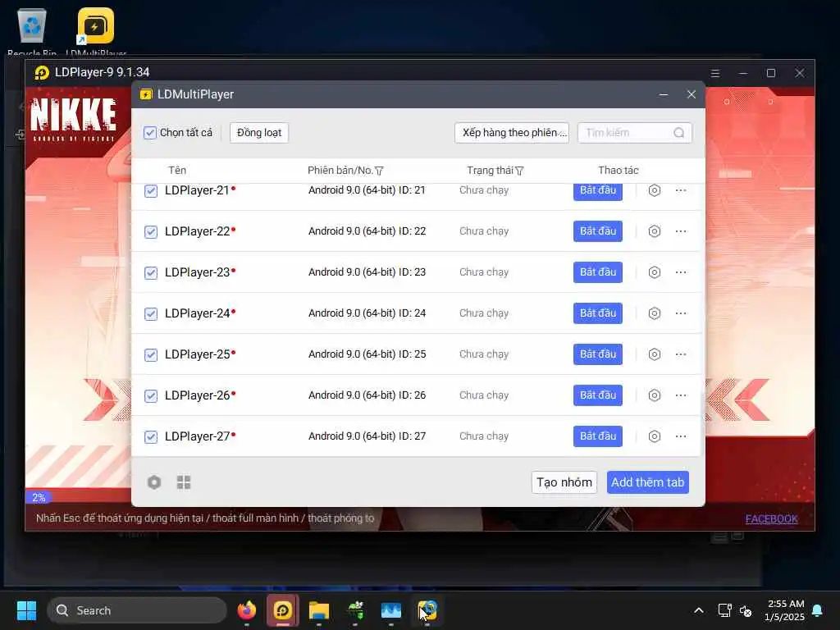This screenshot has width=840, height=630.
Task: Open the muted volume icon in system tray
Action: click(746, 610)
